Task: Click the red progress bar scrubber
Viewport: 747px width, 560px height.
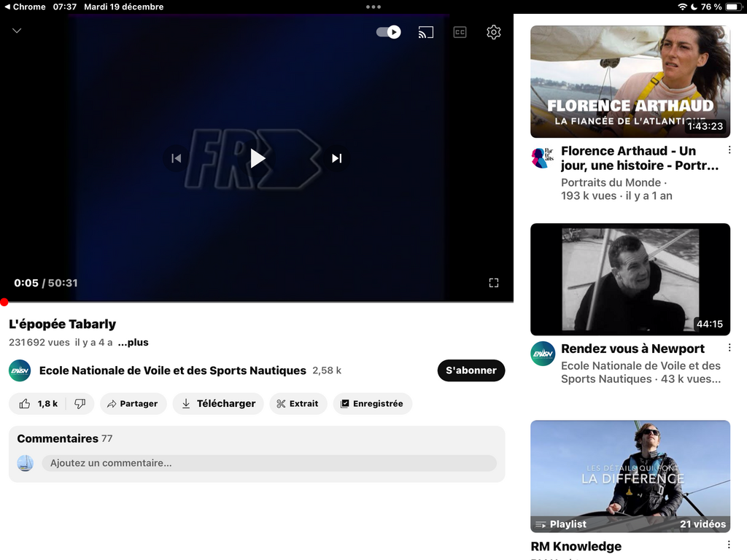Action: pyautogui.click(x=4, y=302)
